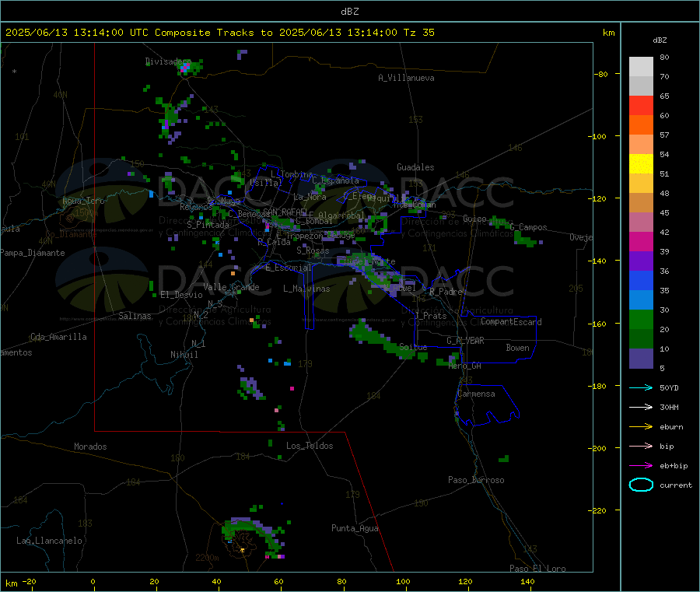This screenshot has height=592, width=700.
Task: Click the radar echo cell near Divisadero
Action: (189, 67)
